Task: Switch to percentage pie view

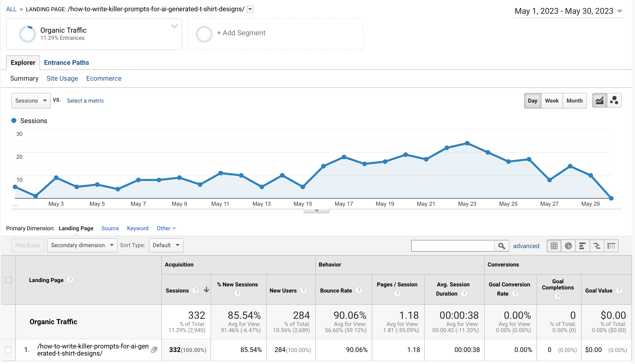Action: 568,246
